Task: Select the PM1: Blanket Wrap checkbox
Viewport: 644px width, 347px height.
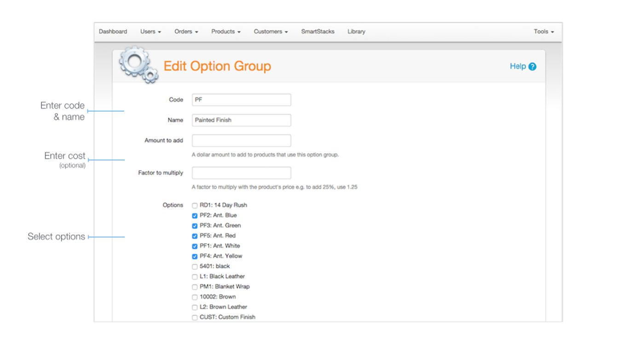Action: click(195, 287)
